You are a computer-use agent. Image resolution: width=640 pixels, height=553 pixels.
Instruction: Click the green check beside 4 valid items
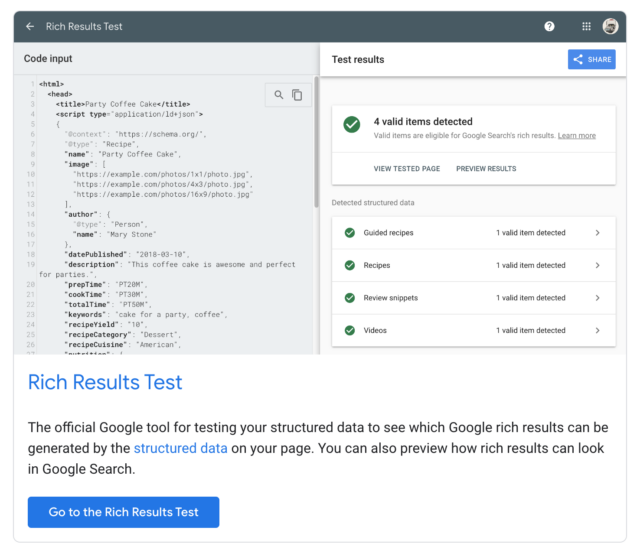tap(351, 124)
